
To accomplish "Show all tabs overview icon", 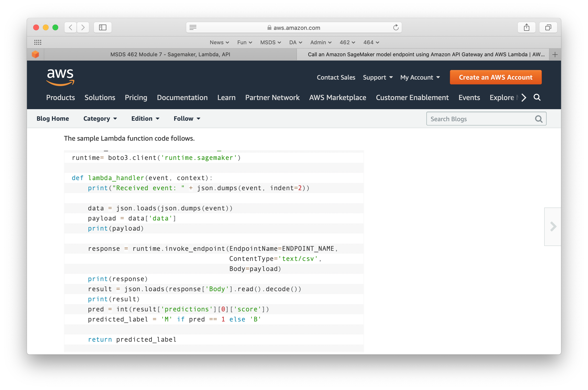I will 548,27.
